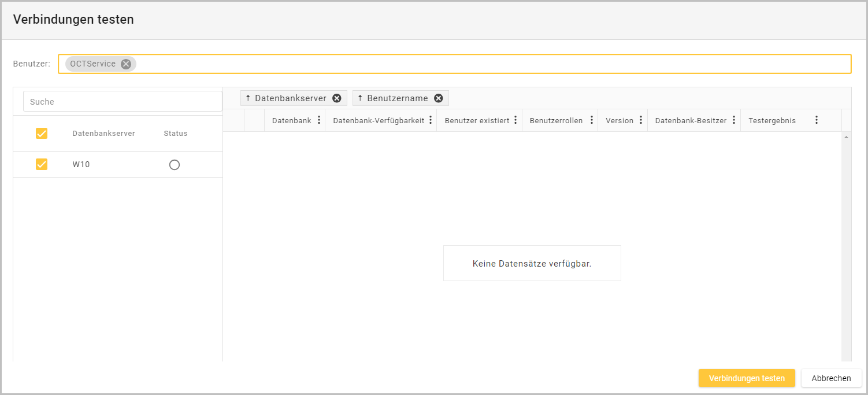Open Benutzerrollen column options menu
This screenshot has width=868, height=395.
pos(591,120)
